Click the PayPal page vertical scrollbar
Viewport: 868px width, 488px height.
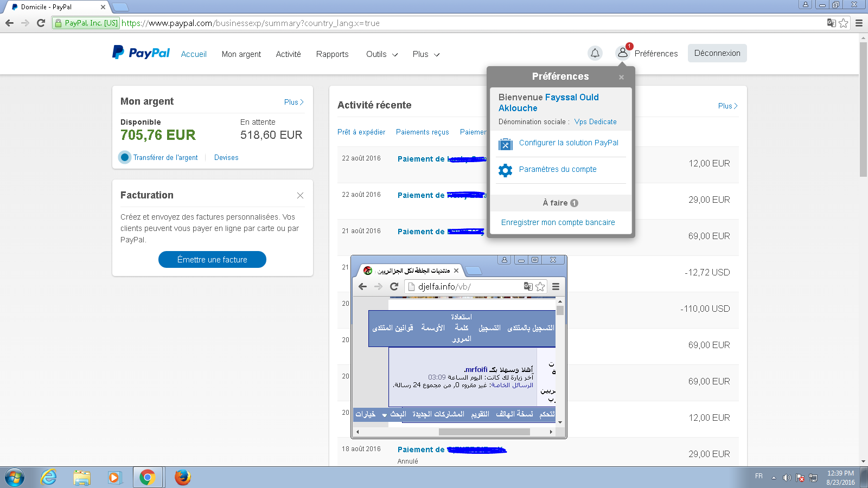pos(863,108)
